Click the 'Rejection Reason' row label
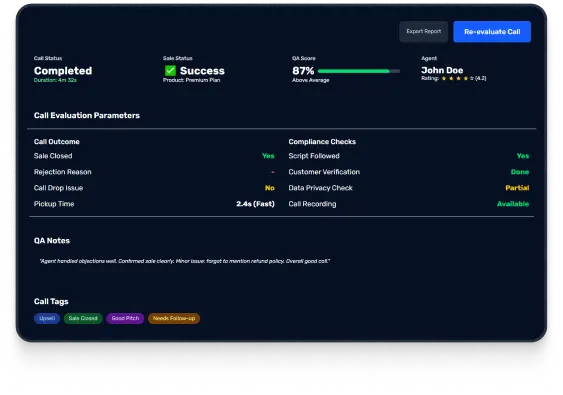The width and height of the screenshot is (563, 395). point(62,172)
